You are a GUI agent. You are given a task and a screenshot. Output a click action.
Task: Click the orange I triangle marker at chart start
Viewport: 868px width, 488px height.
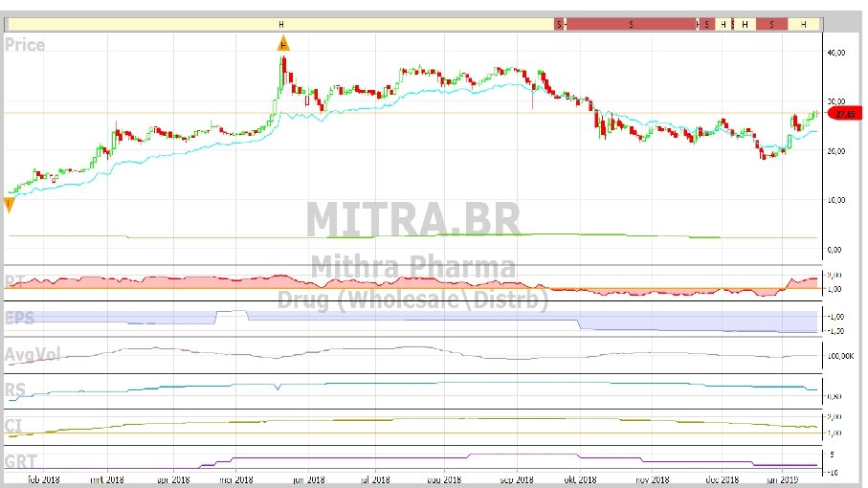pos(9,206)
